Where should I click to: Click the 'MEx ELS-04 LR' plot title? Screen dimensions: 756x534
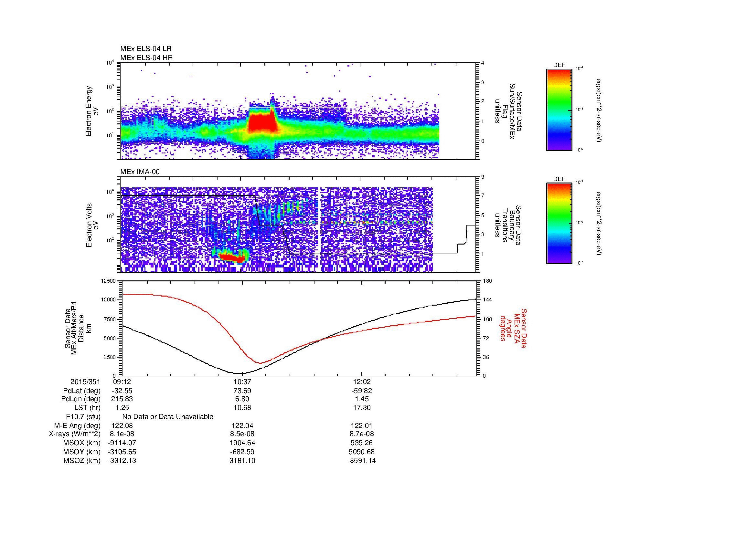tap(146, 49)
